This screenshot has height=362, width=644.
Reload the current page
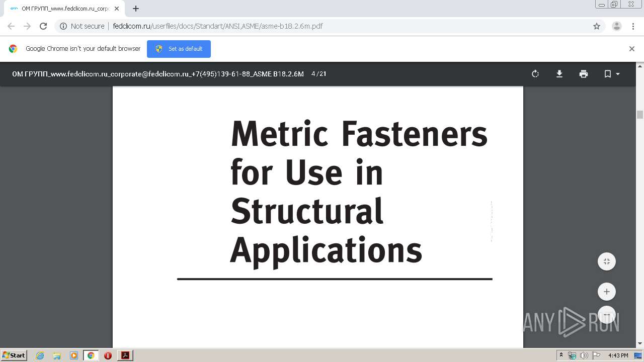(x=43, y=26)
